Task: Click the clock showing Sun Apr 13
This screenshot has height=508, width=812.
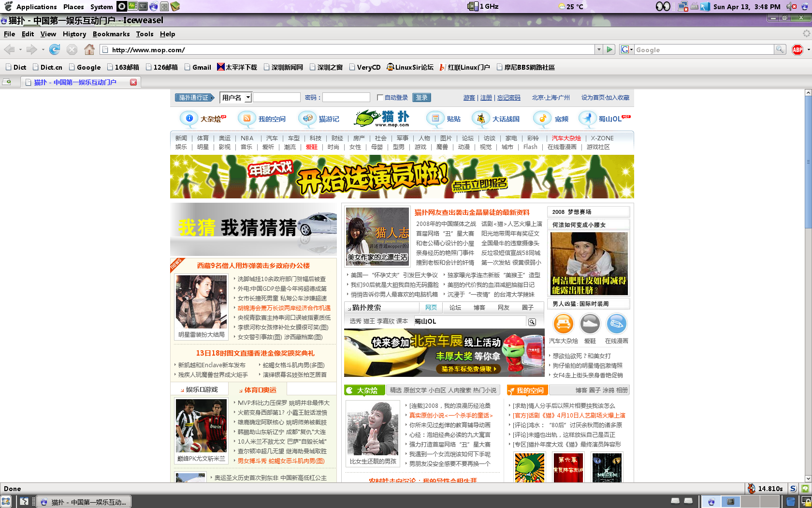Action: [747, 7]
